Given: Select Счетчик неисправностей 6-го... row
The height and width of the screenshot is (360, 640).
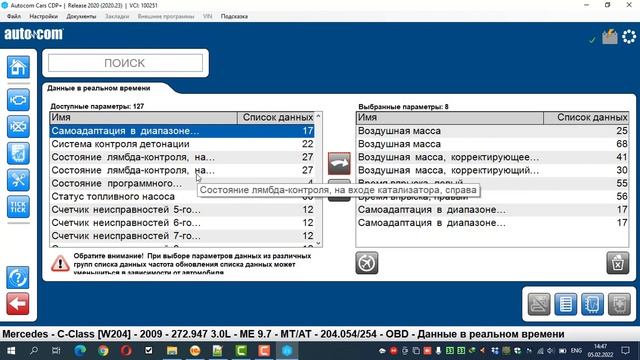Looking at the screenshot, I should 182,222.
